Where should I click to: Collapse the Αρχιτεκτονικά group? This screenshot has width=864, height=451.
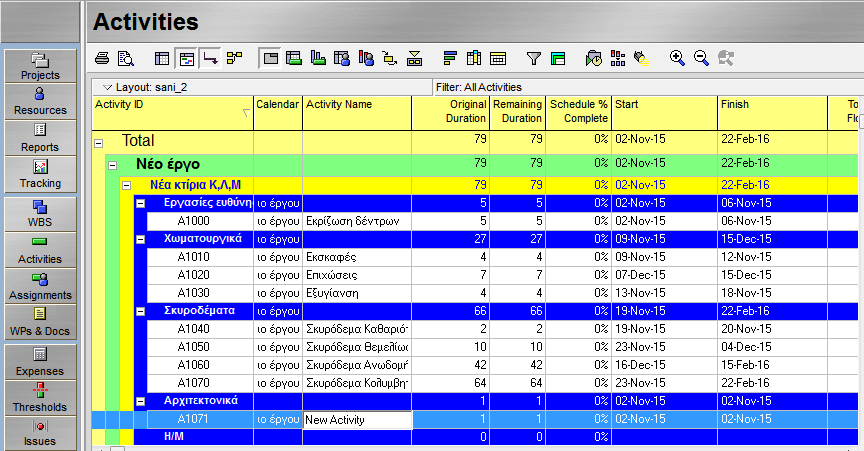pyautogui.click(x=141, y=401)
